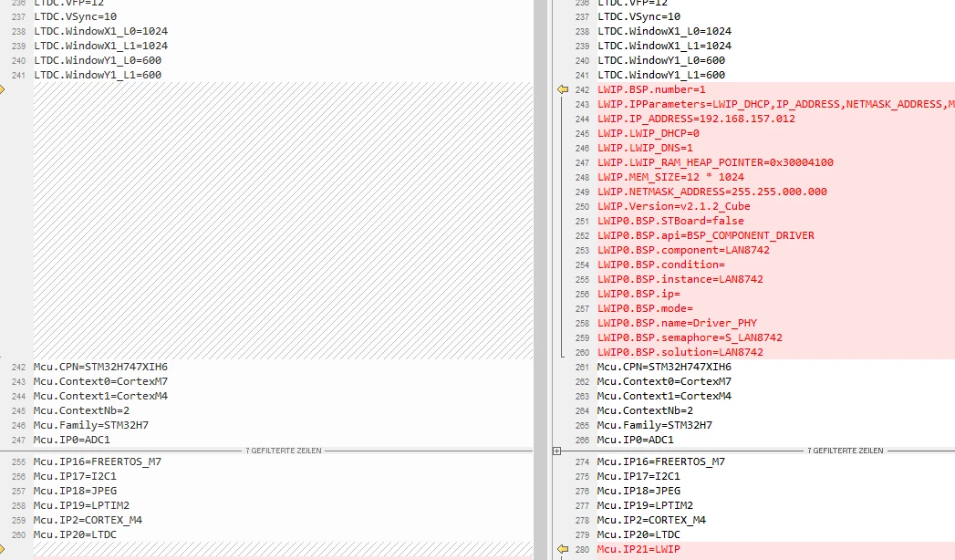Select line LWIP.LWIP_DHCP=0
This screenshot has height=560, width=955.
click(649, 133)
